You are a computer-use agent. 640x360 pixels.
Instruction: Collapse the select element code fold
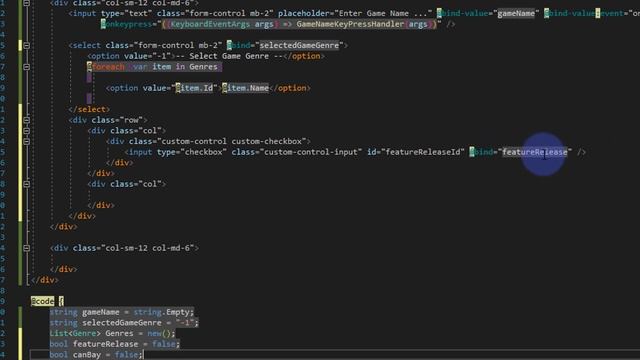coord(27,45)
